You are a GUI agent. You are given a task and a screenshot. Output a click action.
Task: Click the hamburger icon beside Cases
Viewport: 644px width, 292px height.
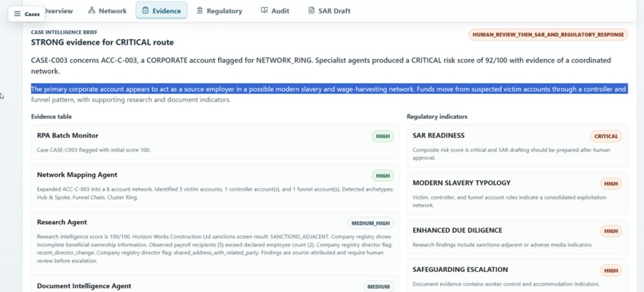coord(18,14)
